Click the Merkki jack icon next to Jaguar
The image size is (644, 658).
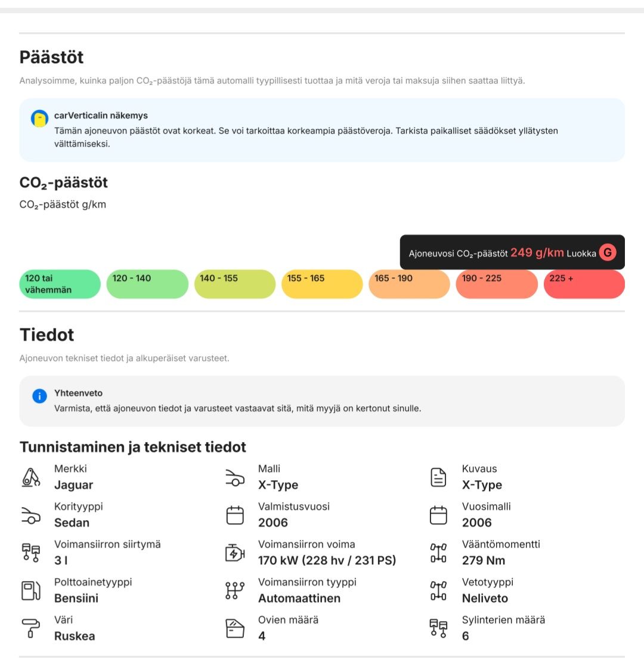pos(31,477)
